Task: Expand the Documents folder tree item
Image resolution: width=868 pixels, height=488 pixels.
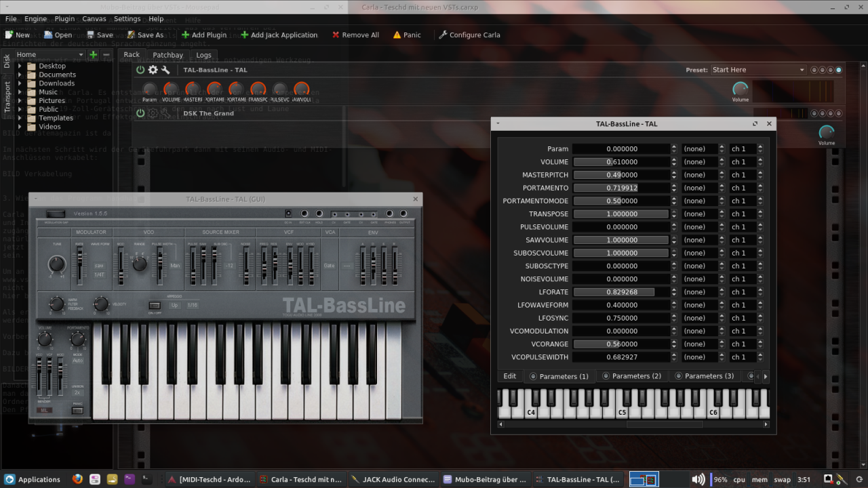Action: (20, 75)
